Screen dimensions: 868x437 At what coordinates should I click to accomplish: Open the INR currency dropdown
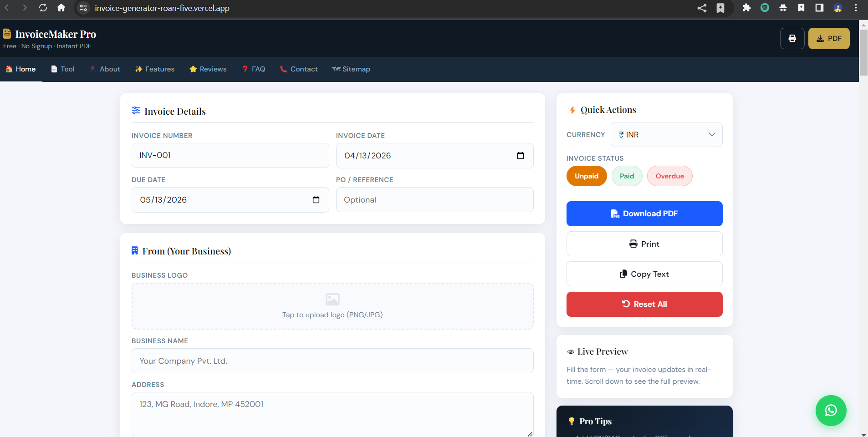[666, 134]
